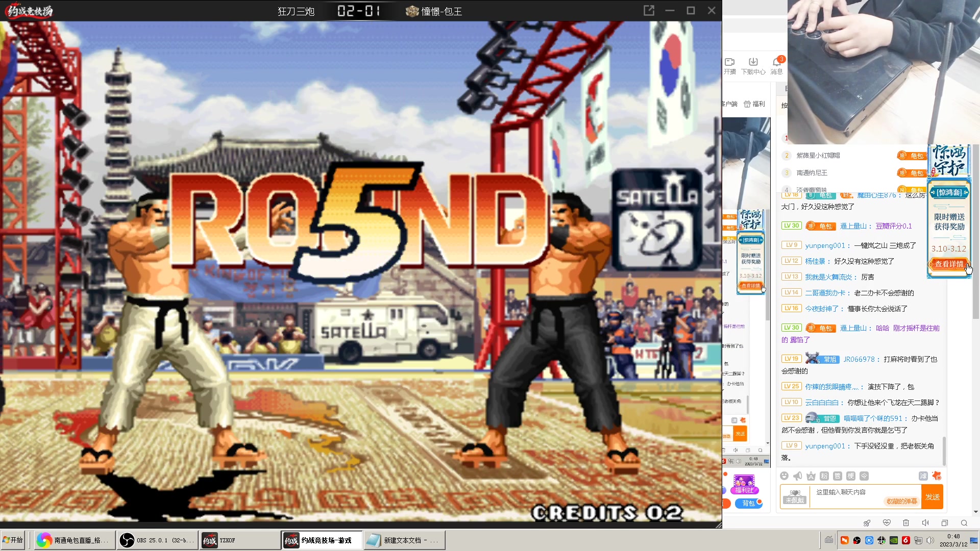Image resolution: width=980 pixels, height=551 pixels.
Task: Click the rocket icon in bottom toolbar
Action: click(867, 523)
